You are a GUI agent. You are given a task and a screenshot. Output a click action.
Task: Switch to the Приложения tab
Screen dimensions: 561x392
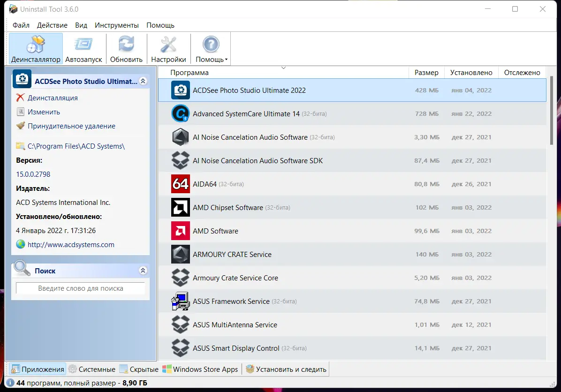pos(38,369)
